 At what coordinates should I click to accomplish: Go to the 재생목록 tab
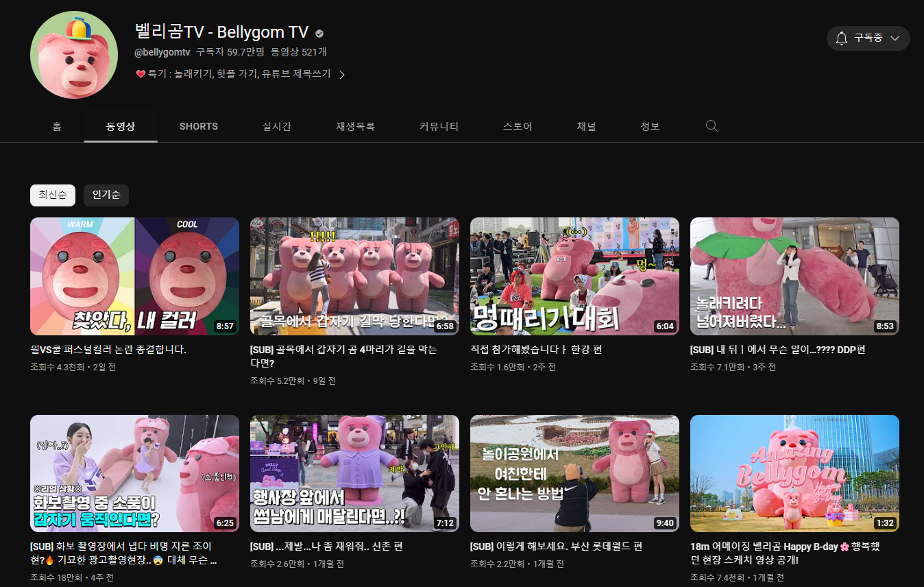tap(355, 126)
